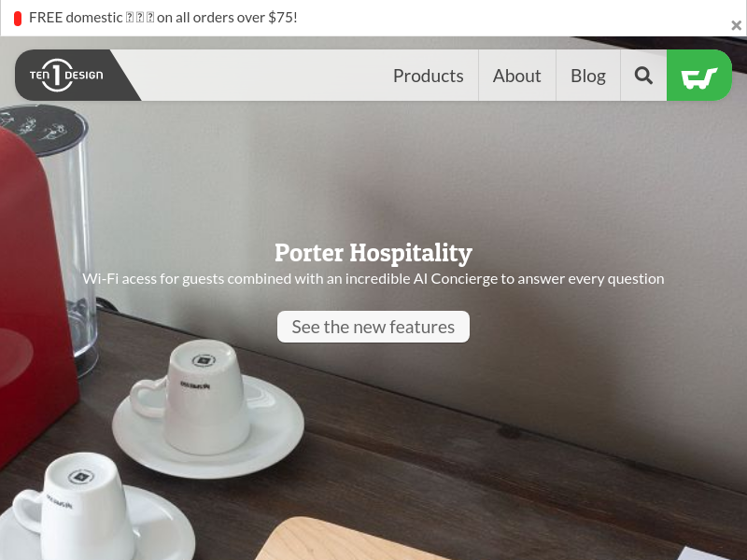Viewport: 747px width, 560px height.
Task: Click the red marker icon in the announcement bar
Action: (18, 18)
